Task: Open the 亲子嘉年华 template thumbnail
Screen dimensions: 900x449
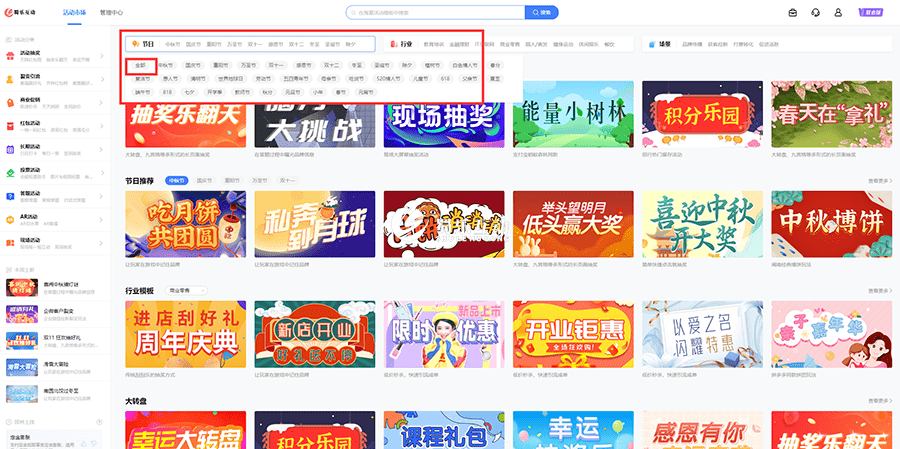Action: pos(832,334)
